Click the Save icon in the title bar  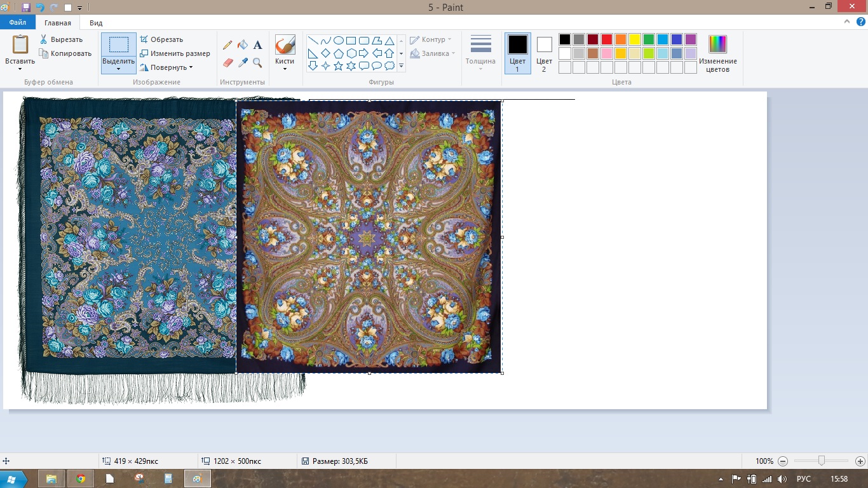[26, 8]
